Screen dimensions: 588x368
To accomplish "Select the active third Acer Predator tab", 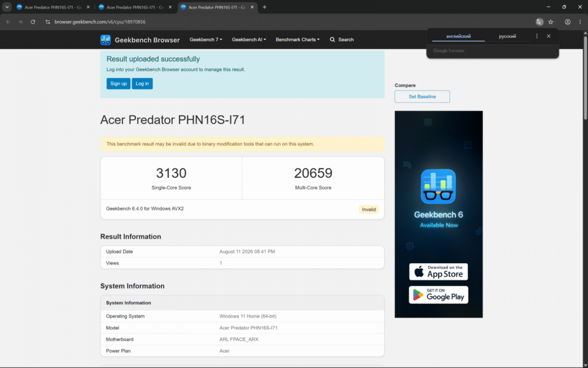I will click(x=217, y=7).
